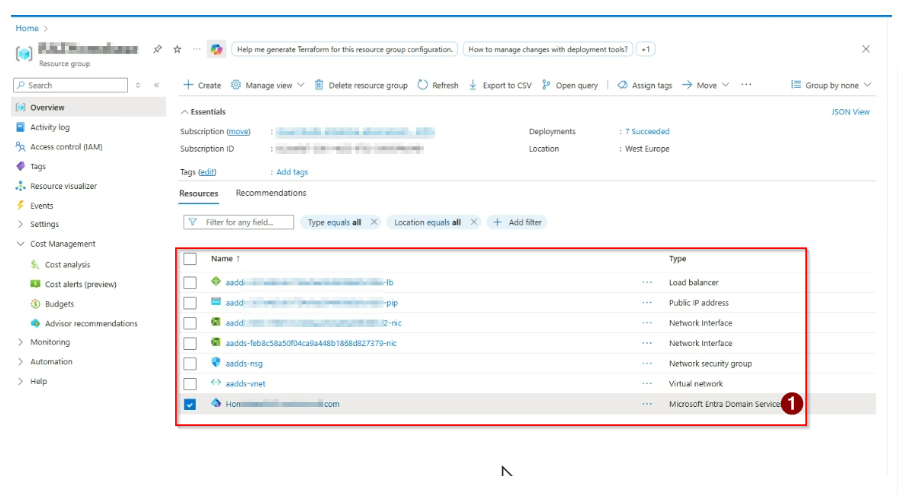Click Delete resource group
The height and width of the screenshot is (495, 904).
click(x=361, y=85)
